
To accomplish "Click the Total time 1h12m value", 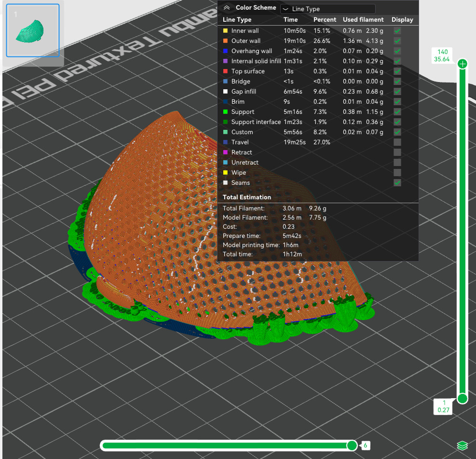I will (292, 254).
